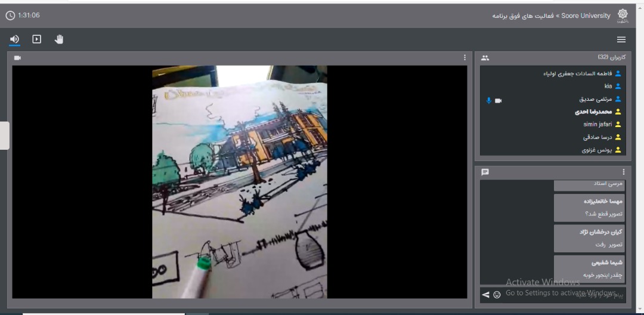Click the مرسی استاد chat message
Image resolution: width=644 pixels, height=315 pixels.
point(589,185)
